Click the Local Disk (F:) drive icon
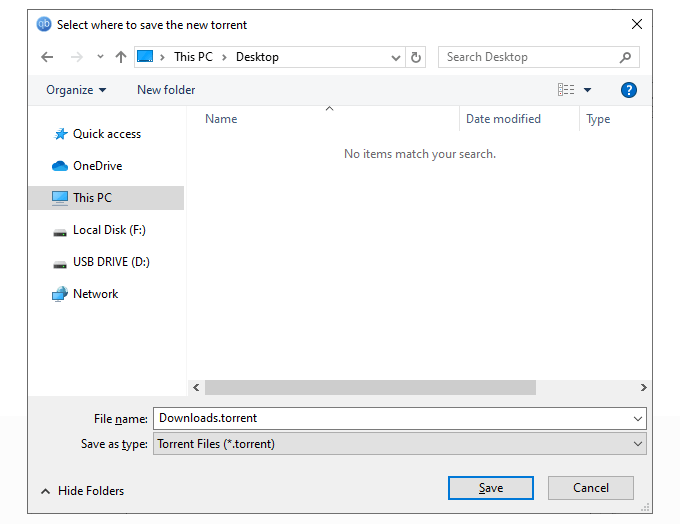680x524 pixels. 60,233
